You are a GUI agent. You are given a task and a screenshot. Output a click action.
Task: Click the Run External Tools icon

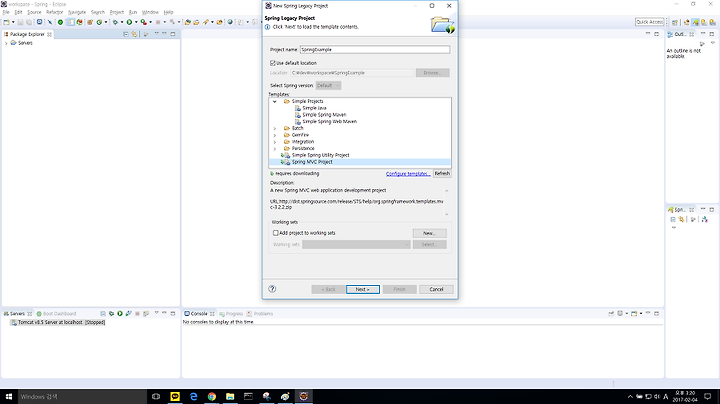(144, 22)
